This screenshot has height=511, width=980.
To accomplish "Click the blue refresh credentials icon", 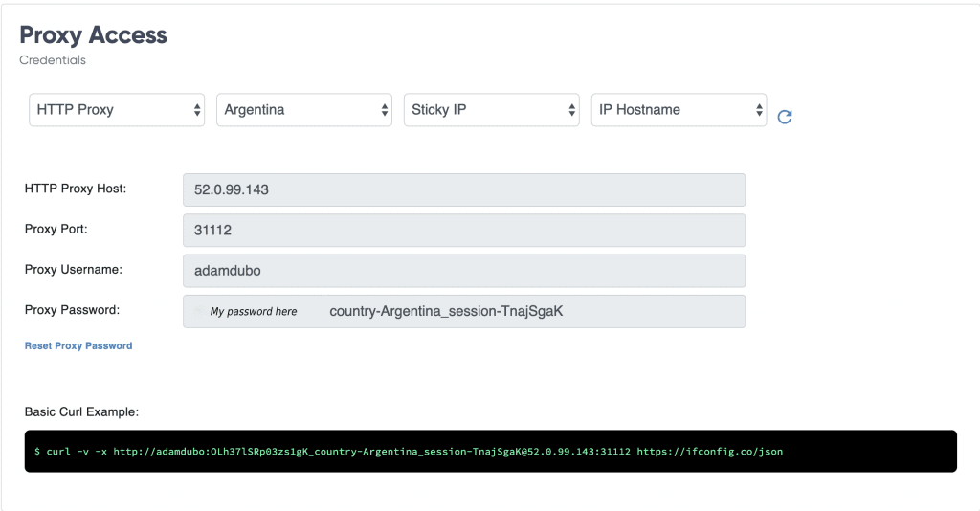I will coord(785,117).
